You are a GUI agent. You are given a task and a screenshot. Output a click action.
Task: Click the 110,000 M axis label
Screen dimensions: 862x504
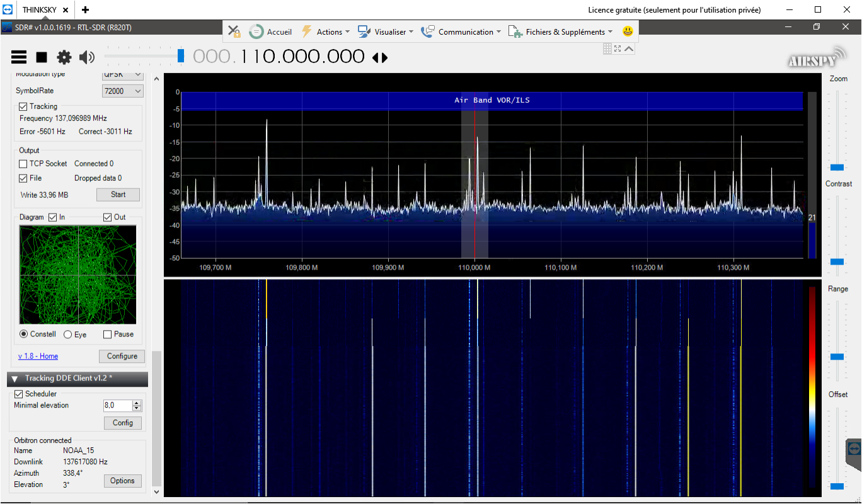click(x=474, y=268)
